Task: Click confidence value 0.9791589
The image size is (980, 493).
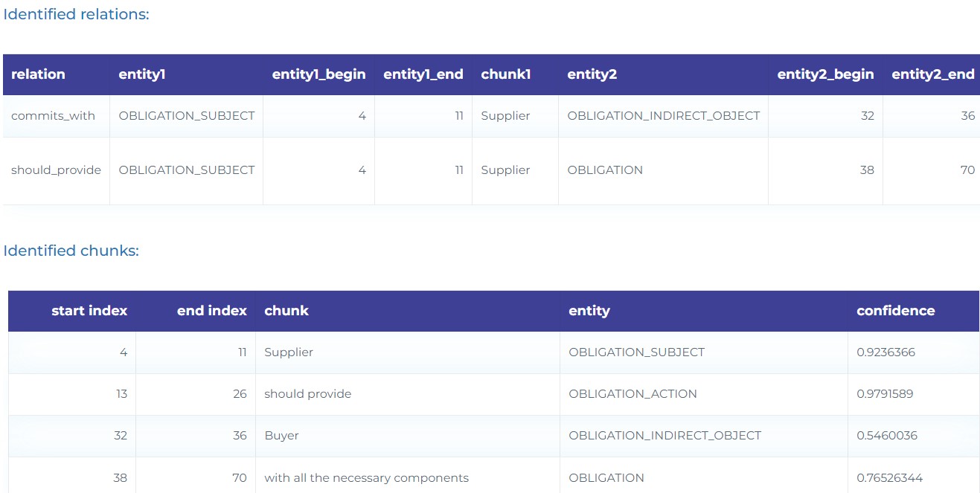Action: (885, 394)
